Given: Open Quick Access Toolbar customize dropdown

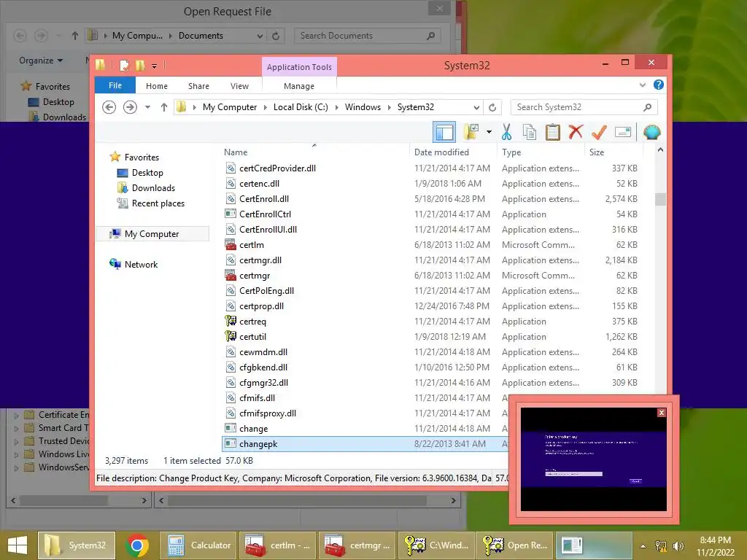Looking at the screenshot, I should tap(155, 66).
